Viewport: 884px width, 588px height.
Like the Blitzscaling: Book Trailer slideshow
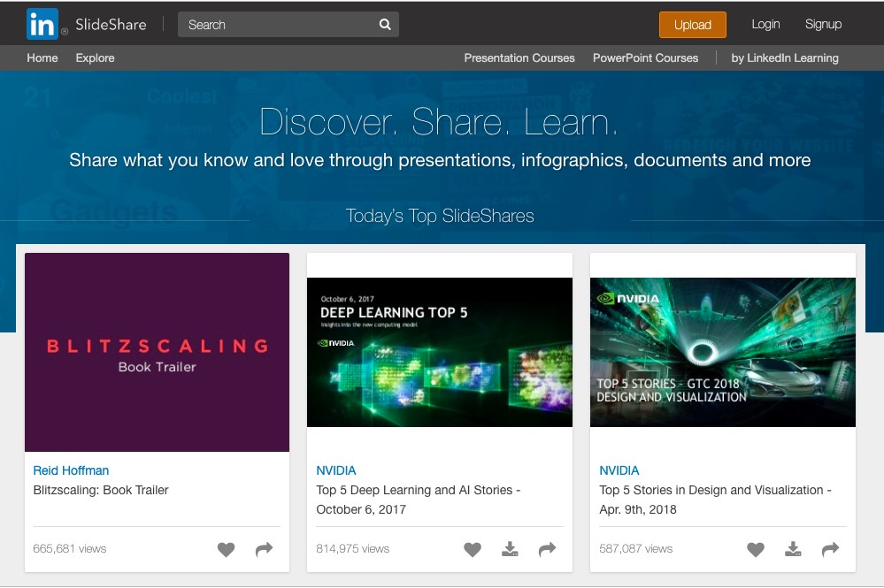[x=226, y=549]
